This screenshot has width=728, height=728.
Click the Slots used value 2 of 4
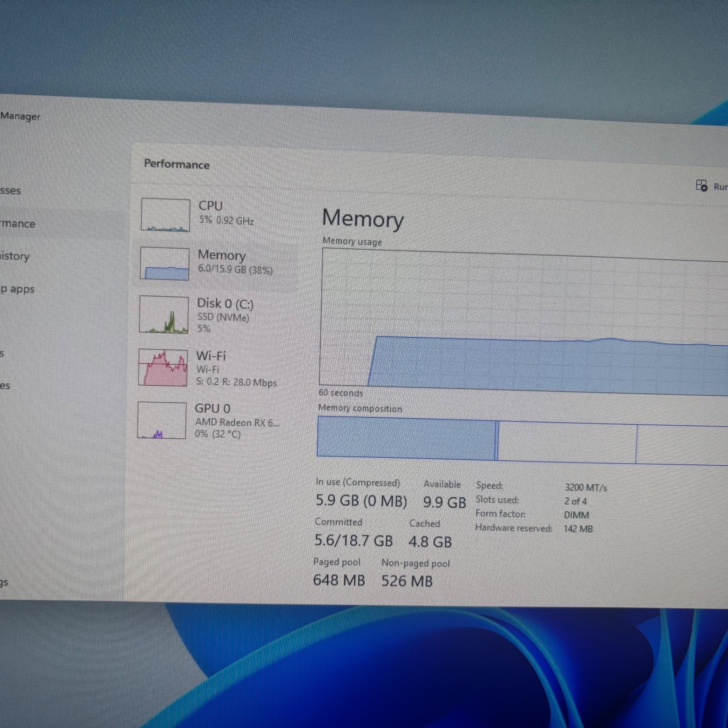(576, 501)
